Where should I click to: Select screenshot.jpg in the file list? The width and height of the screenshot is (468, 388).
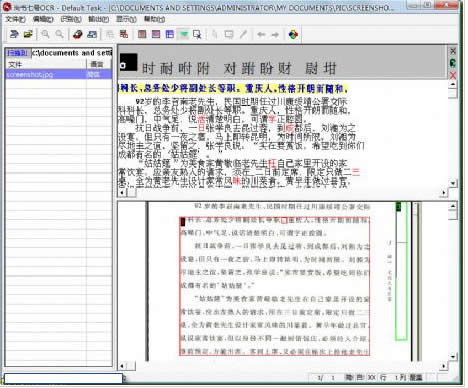pos(59,74)
